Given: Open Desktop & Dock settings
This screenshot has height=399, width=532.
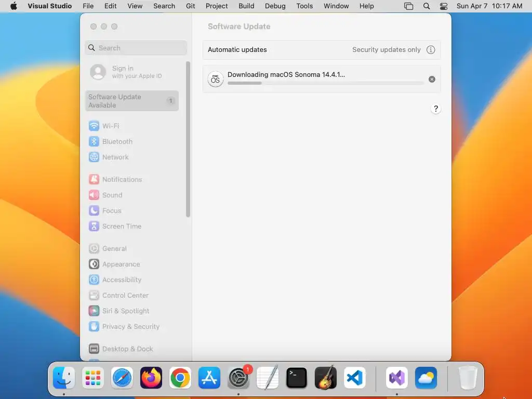Looking at the screenshot, I should tap(121, 349).
